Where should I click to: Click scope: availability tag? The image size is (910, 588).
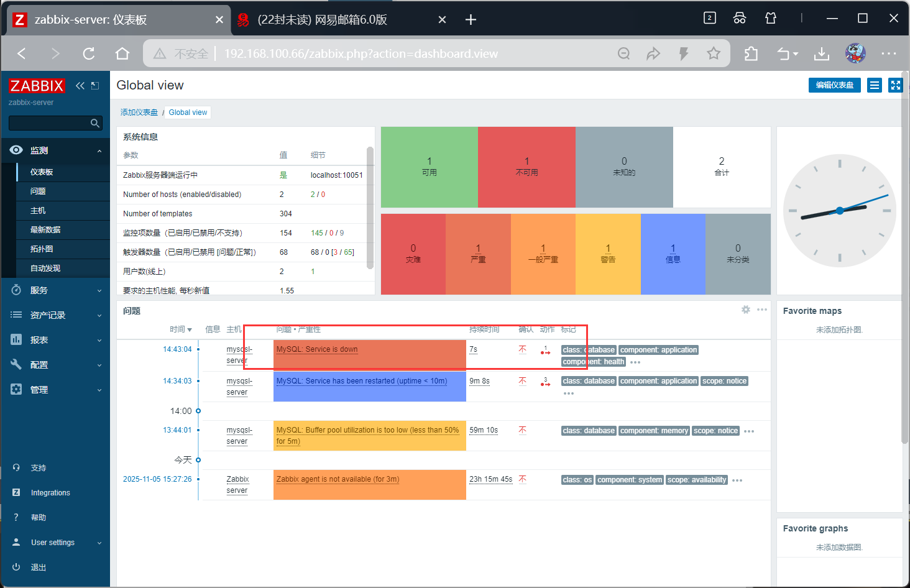[x=697, y=480]
